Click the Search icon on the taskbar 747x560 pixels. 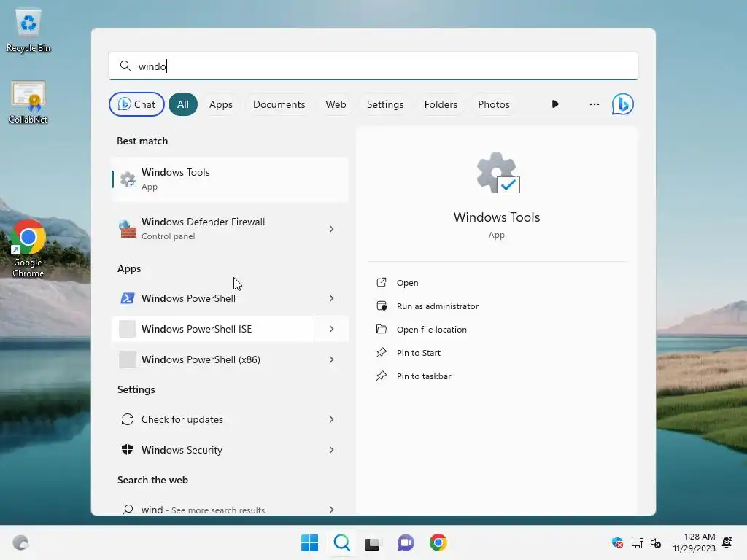341,542
